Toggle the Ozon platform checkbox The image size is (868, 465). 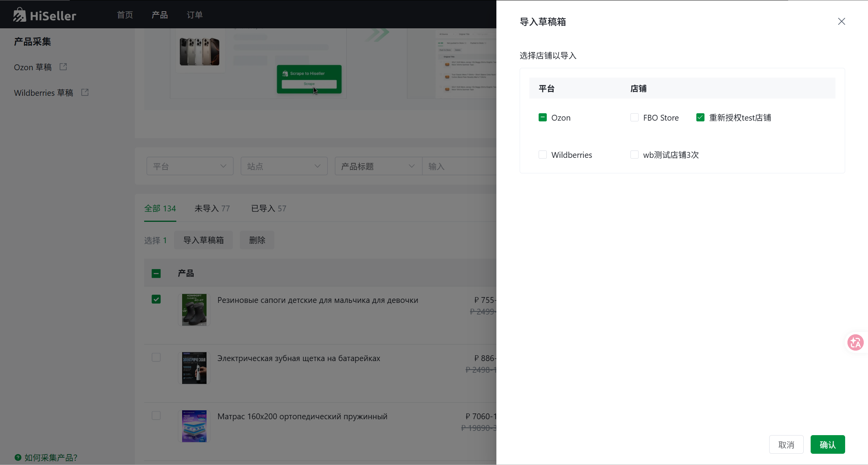click(542, 117)
